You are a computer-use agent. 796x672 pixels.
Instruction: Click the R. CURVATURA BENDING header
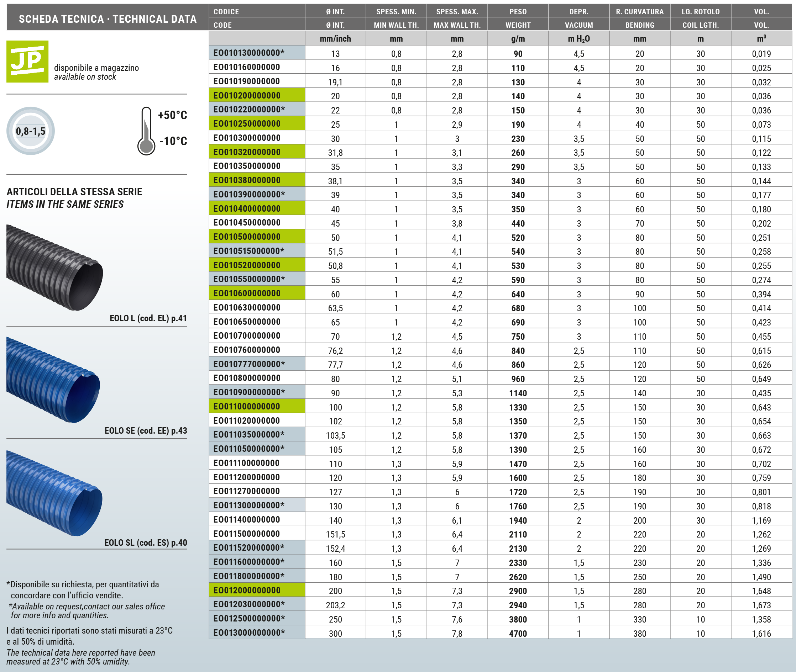(x=639, y=18)
